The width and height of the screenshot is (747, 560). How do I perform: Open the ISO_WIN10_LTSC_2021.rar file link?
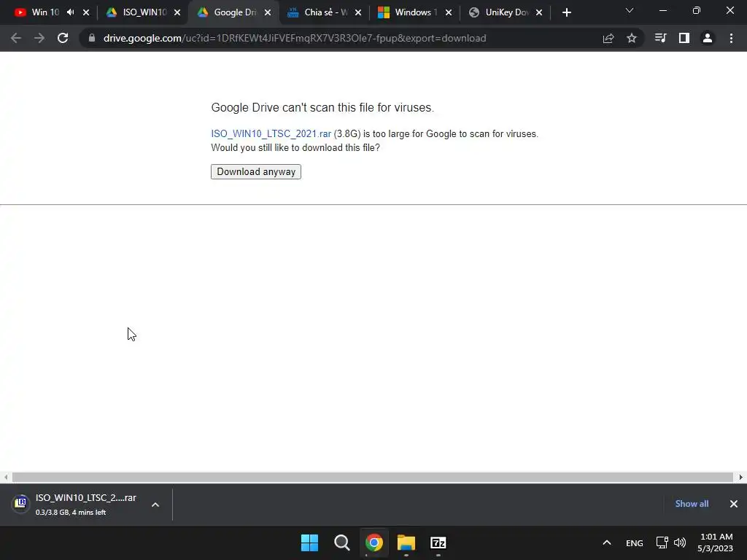pos(271,134)
